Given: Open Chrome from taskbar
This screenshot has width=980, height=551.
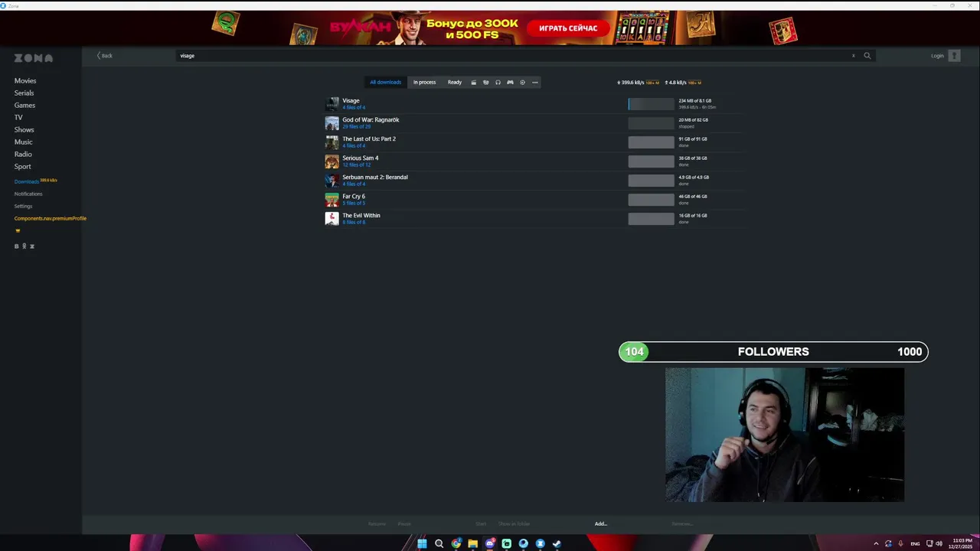Looking at the screenshot, I should pyautogui.click(x=456, y=543).
